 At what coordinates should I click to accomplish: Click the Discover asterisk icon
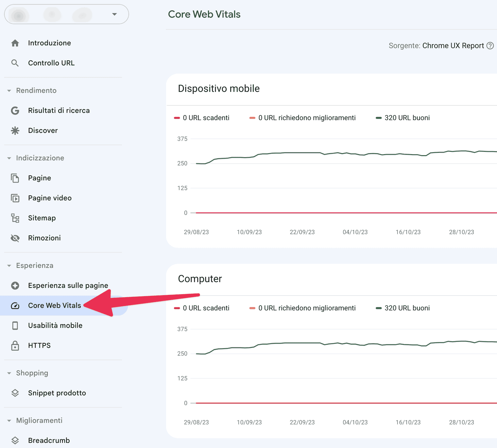[15, 131]
